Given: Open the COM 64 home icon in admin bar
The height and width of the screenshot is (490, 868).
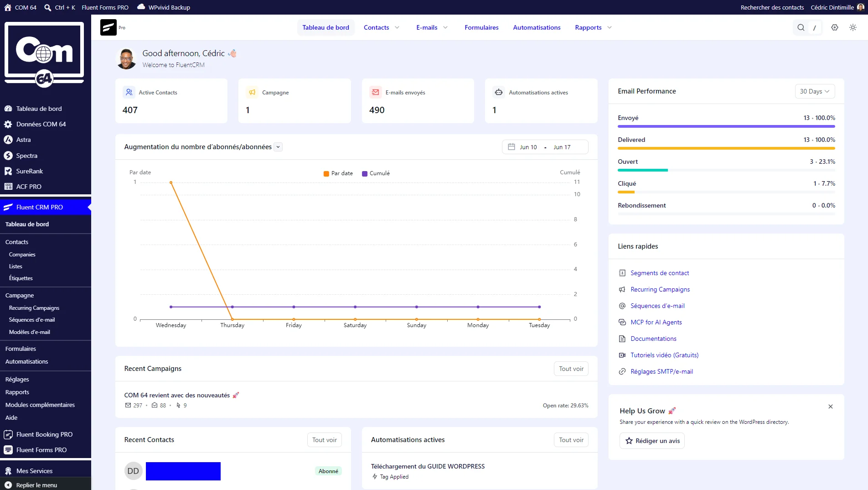Looking at the screenshot, I should pyautogui.click(x=8, y=7).
